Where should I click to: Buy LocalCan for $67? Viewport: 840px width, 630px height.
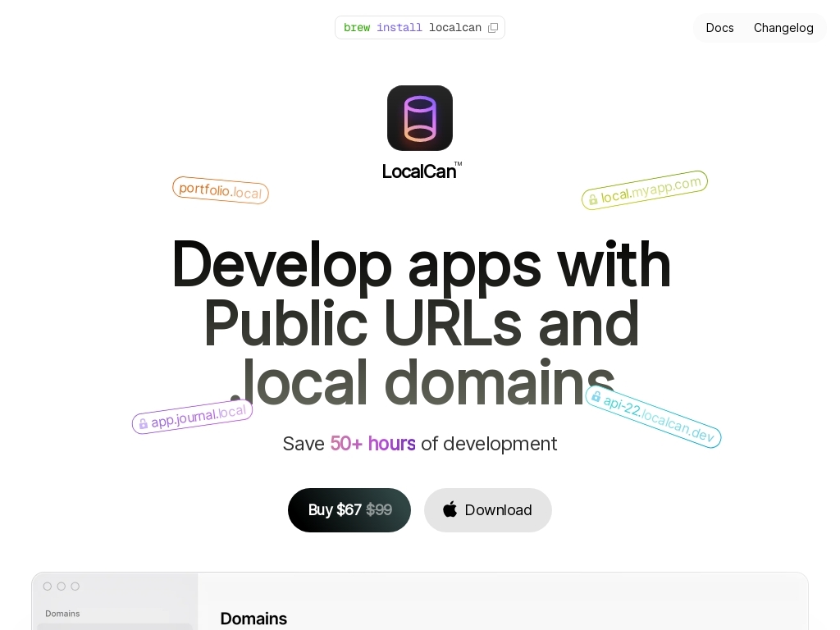click(349, 510)
